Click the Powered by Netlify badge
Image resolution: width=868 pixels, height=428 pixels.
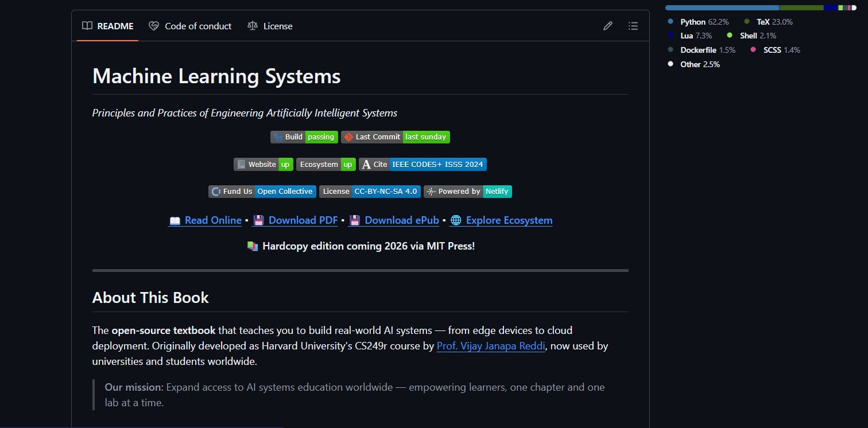(467, 192)
